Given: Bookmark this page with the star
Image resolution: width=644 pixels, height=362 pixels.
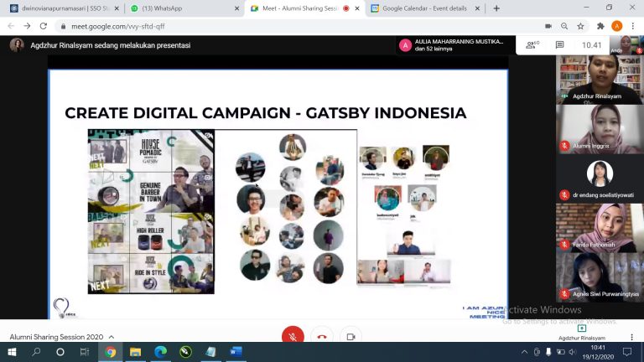Looking at the screenshot, I should [x=580, y=26].
